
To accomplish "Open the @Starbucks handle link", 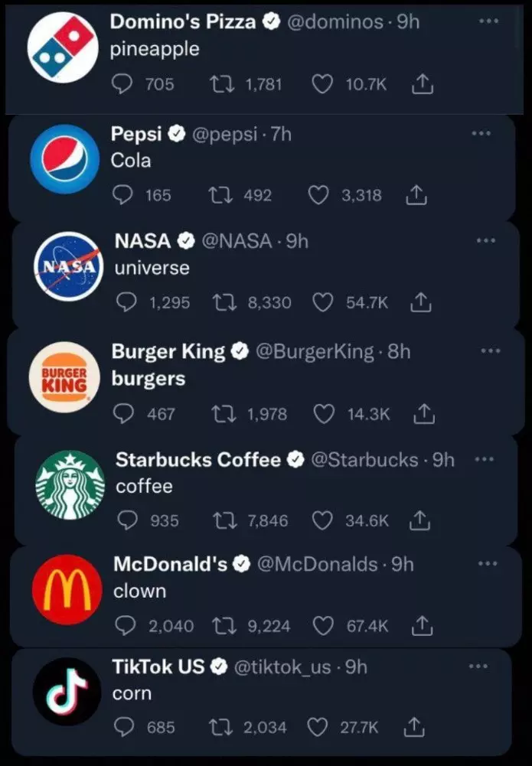I will [x=364, y=460].
